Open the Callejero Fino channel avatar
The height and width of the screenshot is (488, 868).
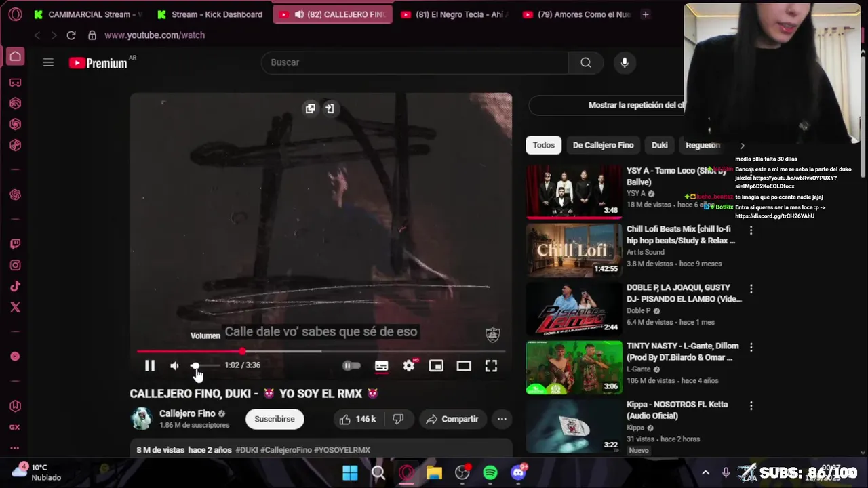(142, 419)
